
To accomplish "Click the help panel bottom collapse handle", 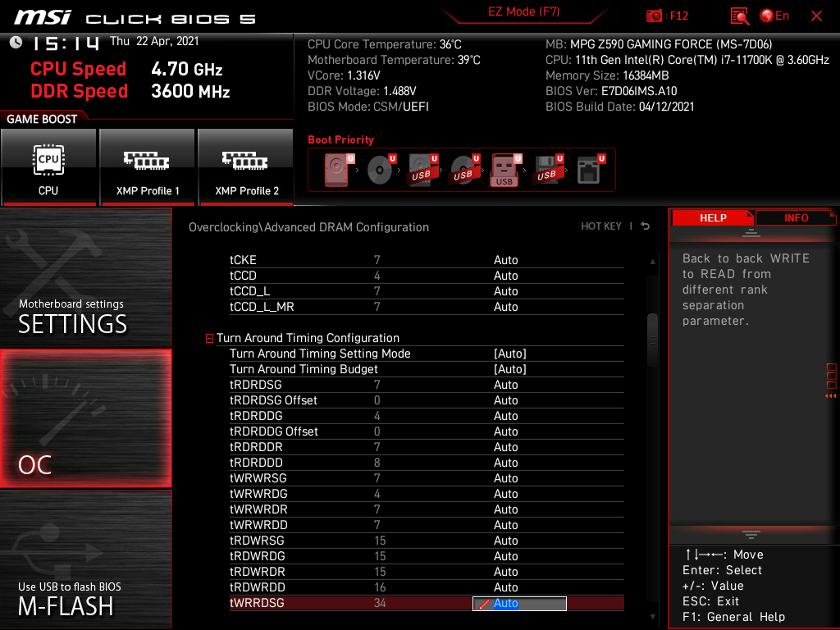I will coord(751,535).
